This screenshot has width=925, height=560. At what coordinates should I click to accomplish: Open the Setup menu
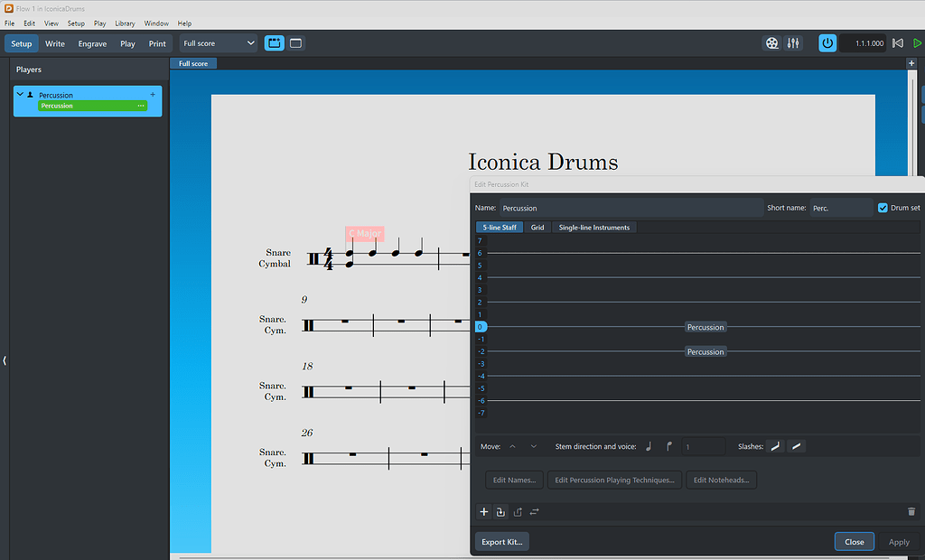click(76, 23)
